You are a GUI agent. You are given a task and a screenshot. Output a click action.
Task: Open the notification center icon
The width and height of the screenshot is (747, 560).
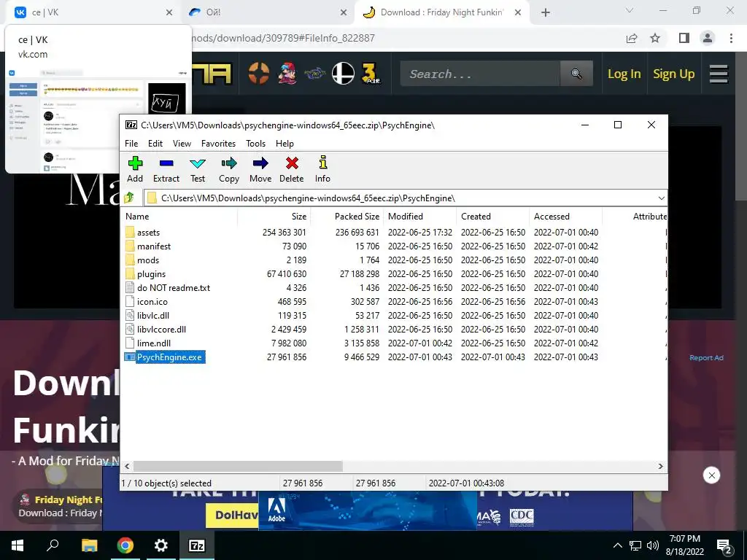724,546
